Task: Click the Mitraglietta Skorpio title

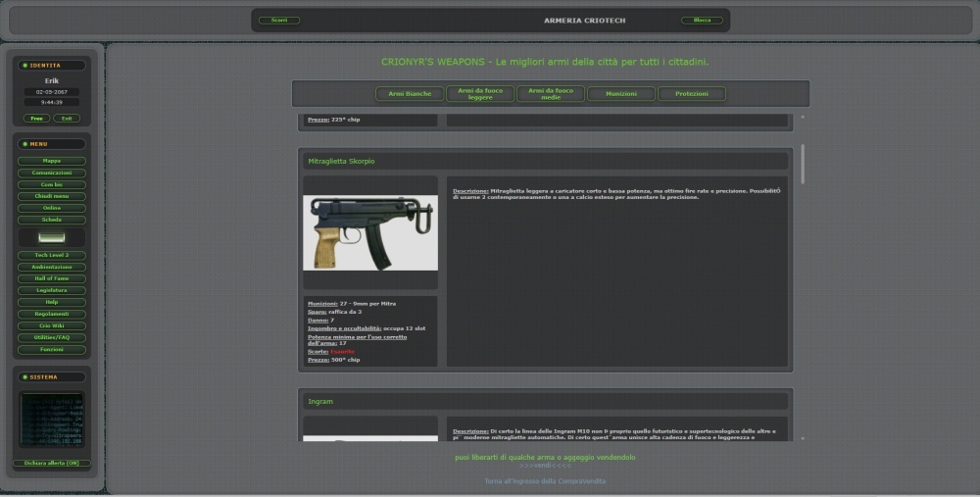Action: pos(341,162)
